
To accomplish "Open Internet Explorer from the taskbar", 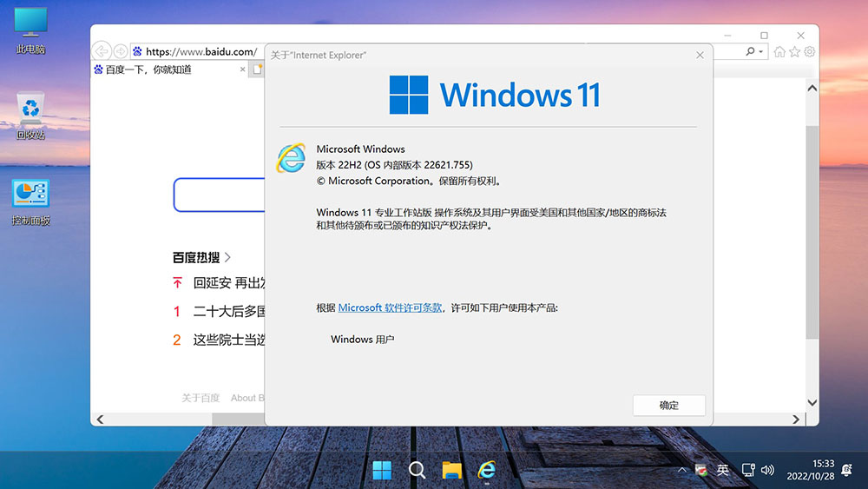I will point(487,470).
